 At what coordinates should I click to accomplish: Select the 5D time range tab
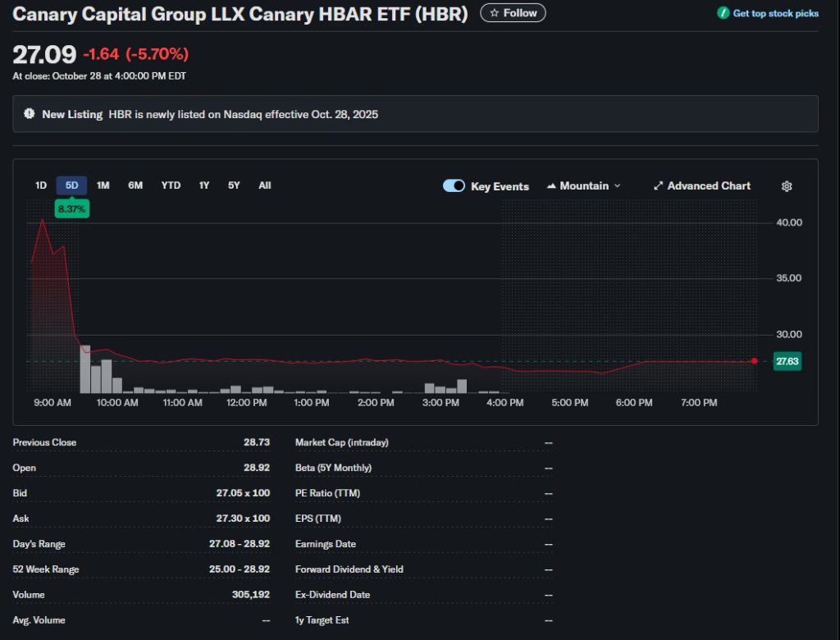71,185
